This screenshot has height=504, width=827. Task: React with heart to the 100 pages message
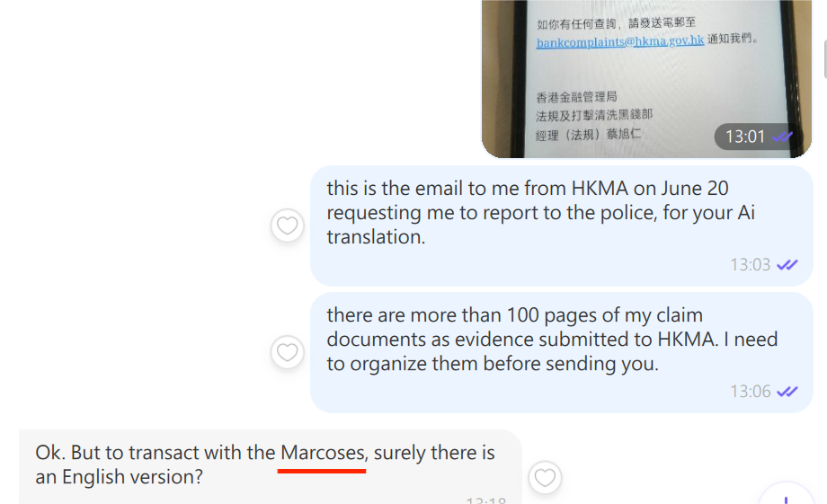(x=288, y=352)
